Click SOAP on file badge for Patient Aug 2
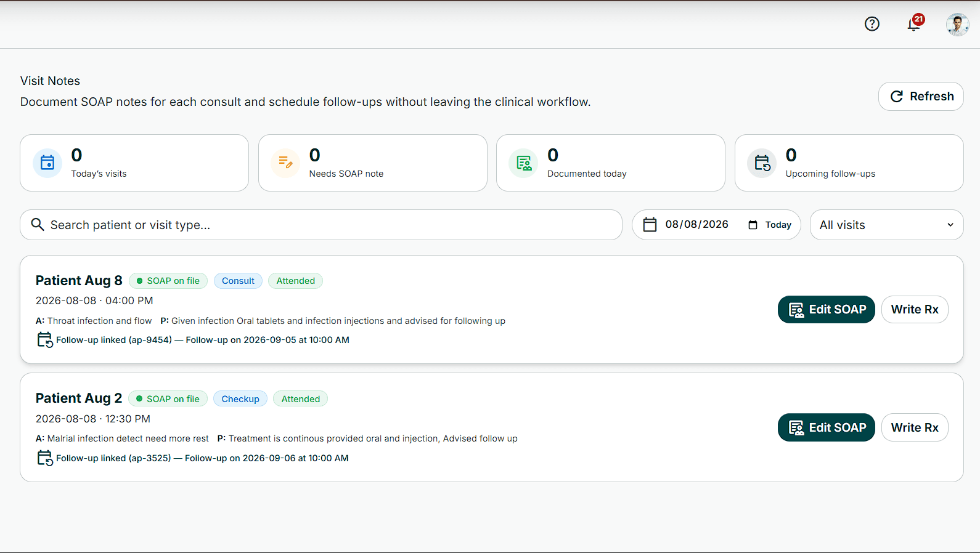Image resolution: width=980 pixels, height=553 pixels. (x=168, y=399)
